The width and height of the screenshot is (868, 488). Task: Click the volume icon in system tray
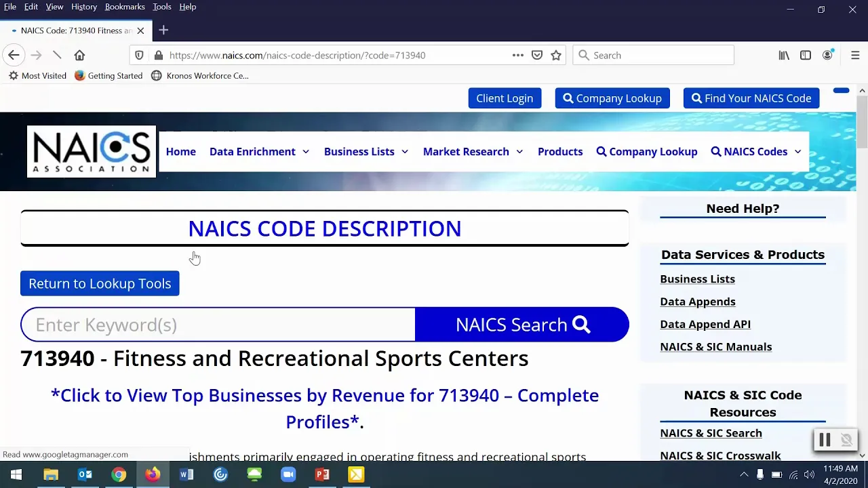(x=809, y=474)
